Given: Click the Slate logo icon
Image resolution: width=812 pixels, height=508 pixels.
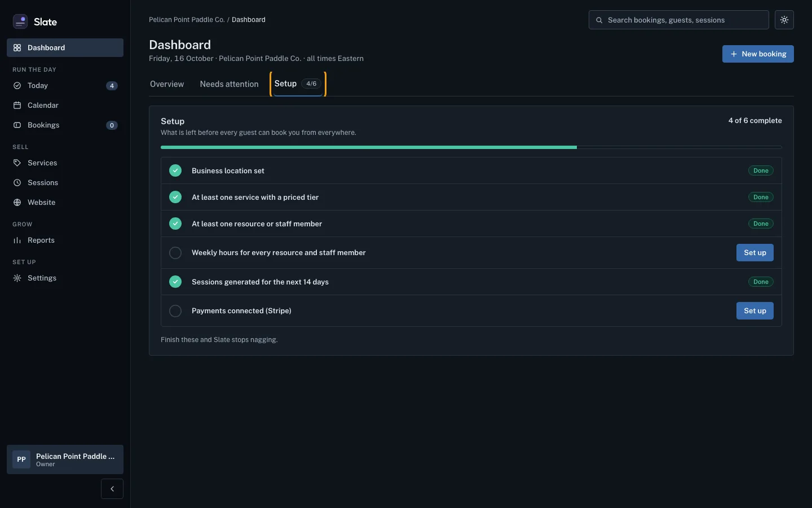Looking at the screenshot, I should (x=20, y=21).
